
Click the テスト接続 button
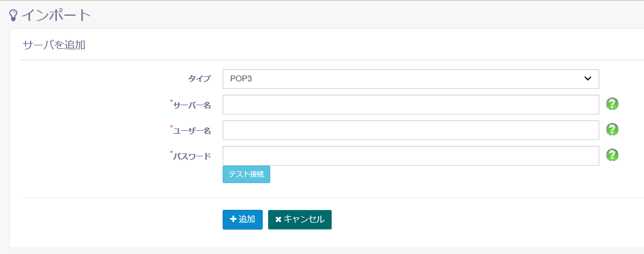(246, 174)
